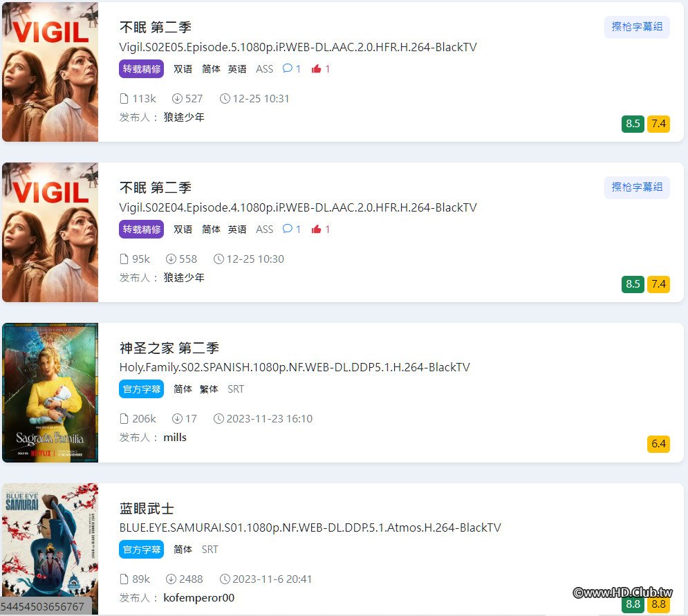This screenshot has height=616, width=688.
Task: Click thumbs-up like icon on Vigil S02E05
Action: pyautogui.click(x=317, y=68)
